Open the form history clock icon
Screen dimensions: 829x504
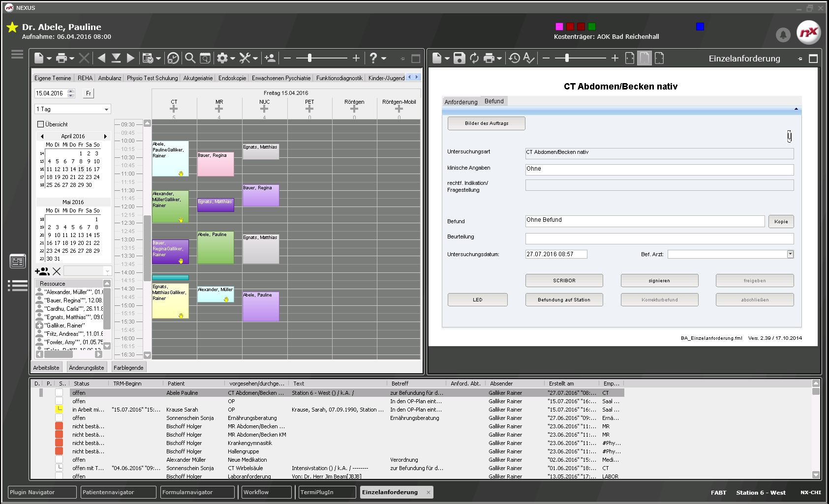[x=514, y=59]
